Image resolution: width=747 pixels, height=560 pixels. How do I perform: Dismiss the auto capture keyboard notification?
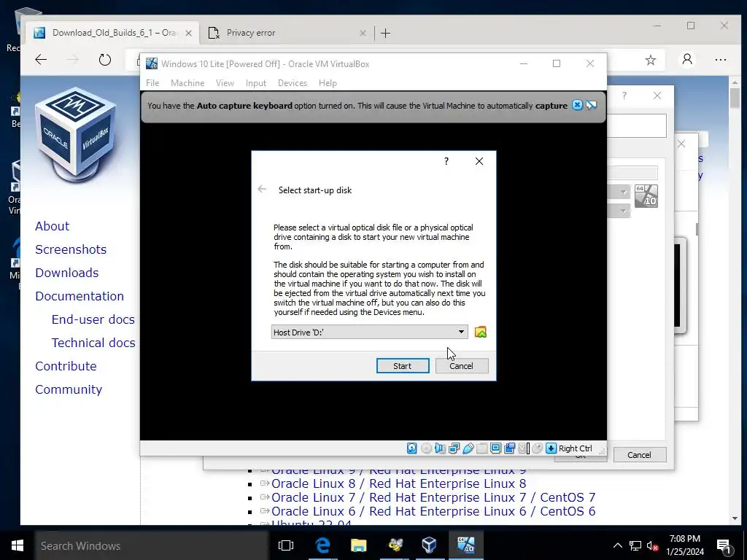[577, 105]
